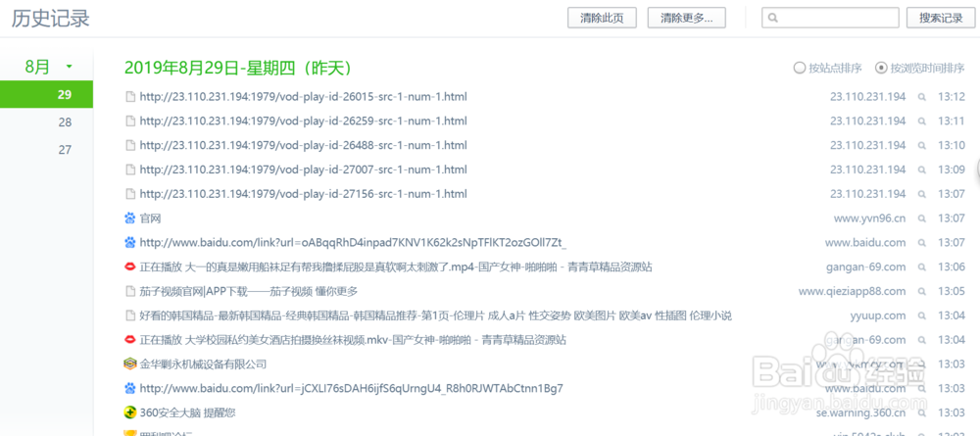Click the magnifier icon in the 27156 row
Screen dimensions: 980x436
[x=921, y=195]
